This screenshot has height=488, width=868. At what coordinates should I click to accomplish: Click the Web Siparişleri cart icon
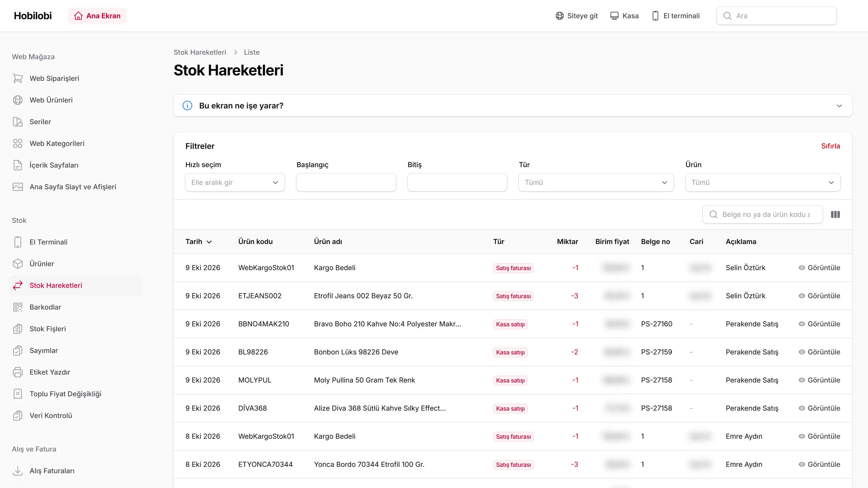click(x=18, y=78)
